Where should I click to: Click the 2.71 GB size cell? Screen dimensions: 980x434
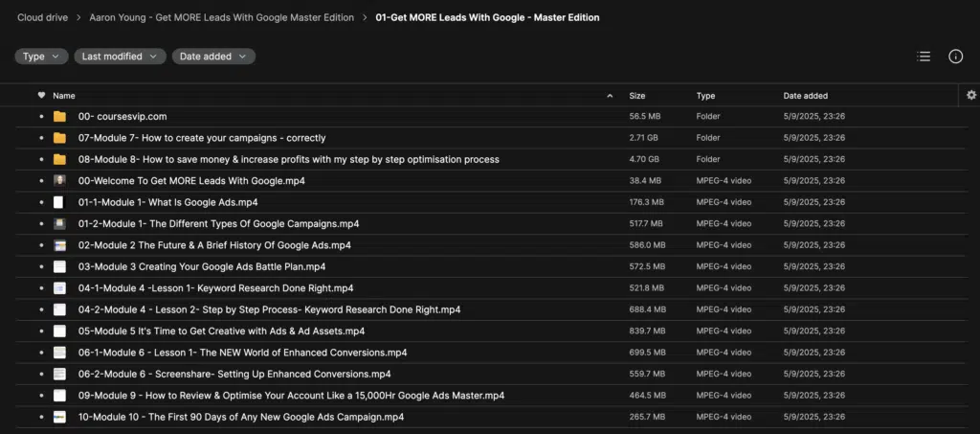pos(644,138)
